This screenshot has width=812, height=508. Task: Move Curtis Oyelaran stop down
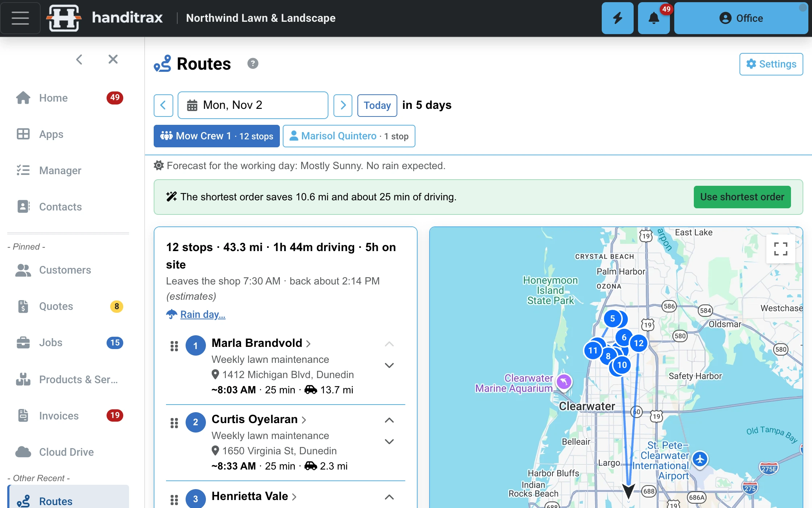pos(389,442)
